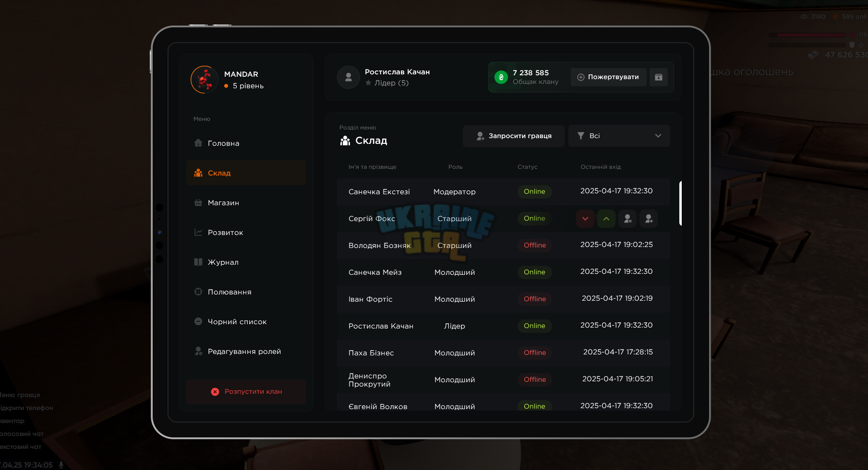Click the remove-member icon for Сергій Фокс
The height and width of the screenshot is (470, 868).
(x=627, y=219)
